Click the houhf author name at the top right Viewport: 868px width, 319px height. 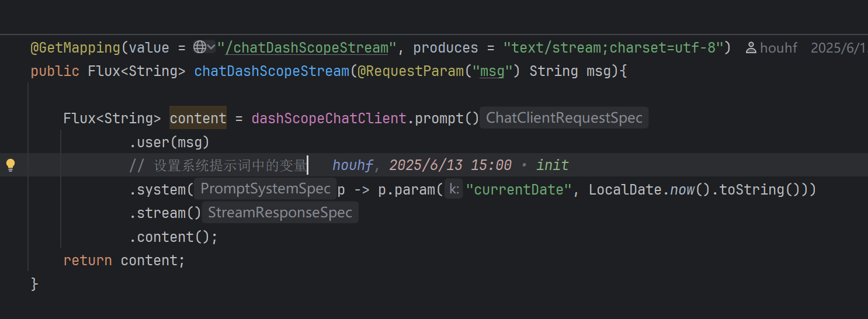click(779, 48)
